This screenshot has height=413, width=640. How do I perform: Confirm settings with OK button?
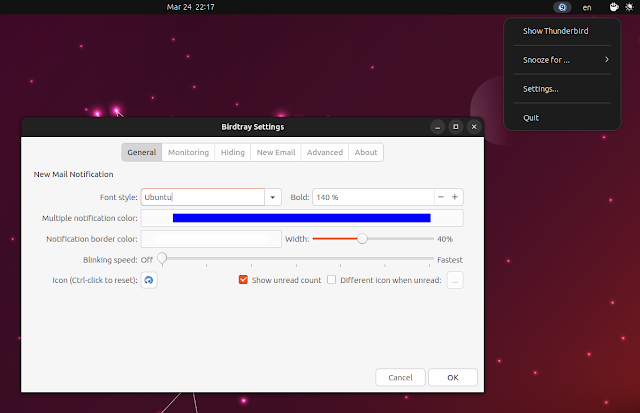(453, 377)
